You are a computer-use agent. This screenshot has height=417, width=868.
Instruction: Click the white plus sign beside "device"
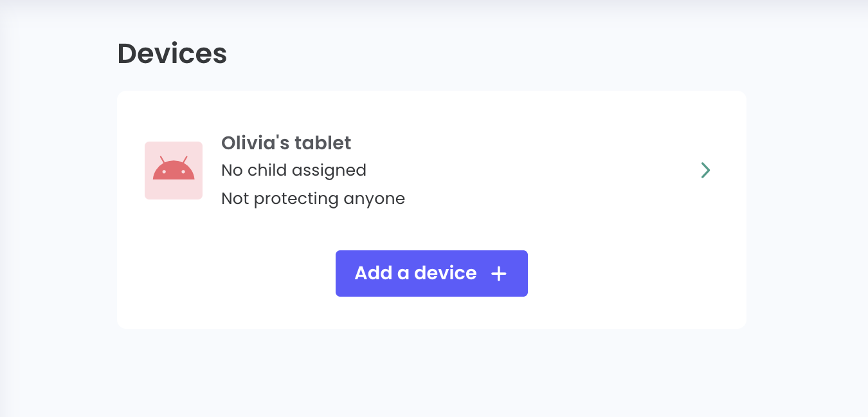click(499, 273)
